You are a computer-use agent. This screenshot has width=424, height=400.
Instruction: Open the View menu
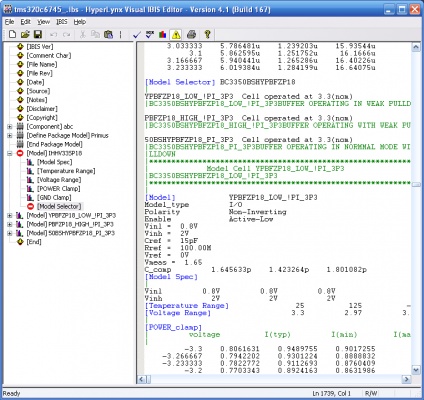tap(43, 22)
